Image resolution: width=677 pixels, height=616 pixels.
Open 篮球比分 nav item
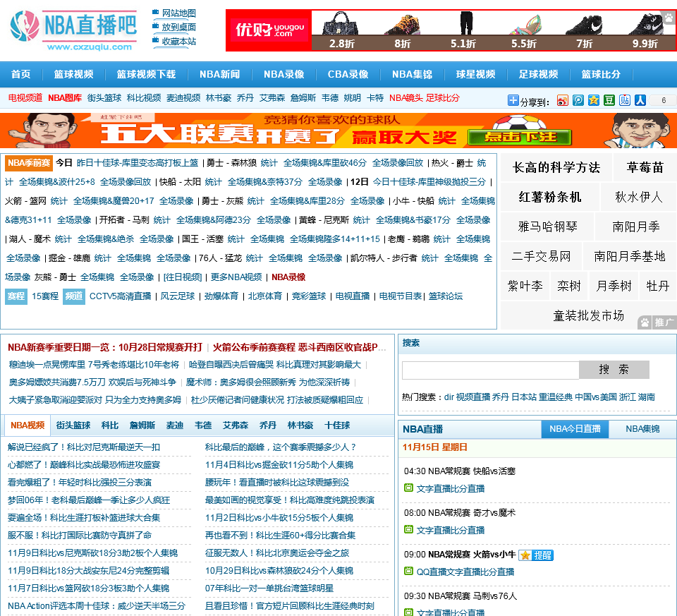601,74
